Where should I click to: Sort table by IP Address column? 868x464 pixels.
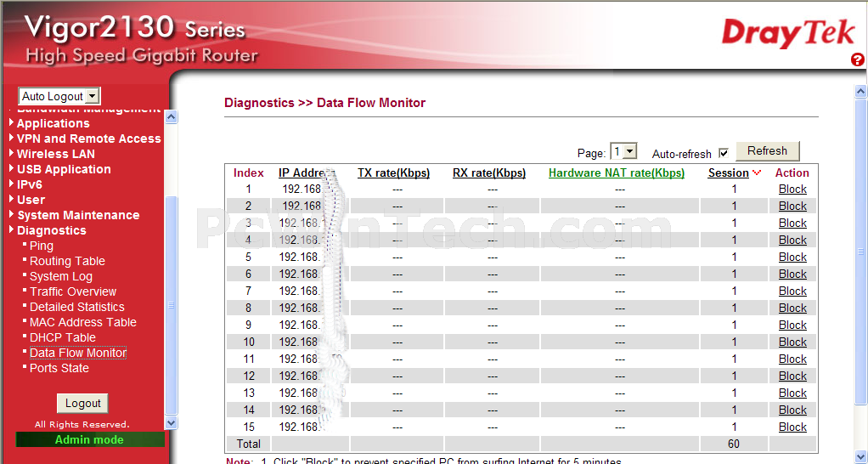coord(307,173)
